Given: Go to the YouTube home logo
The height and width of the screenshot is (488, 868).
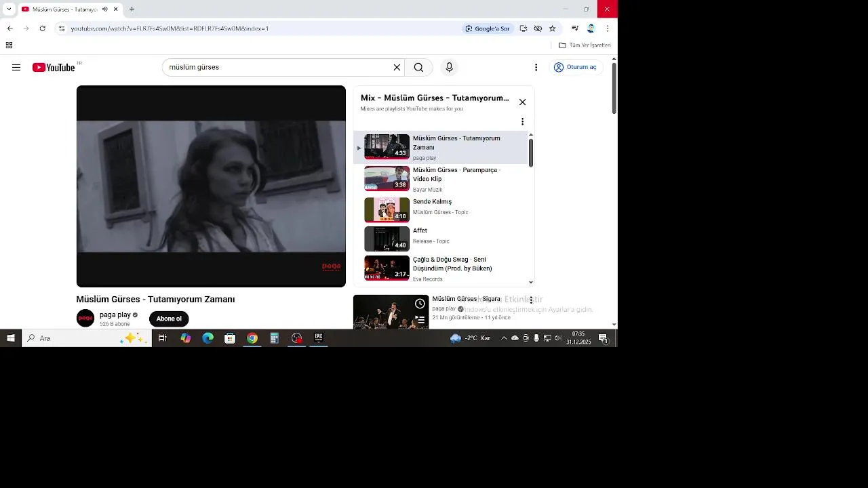Looking at the screenshot, I should [x=54, y=67].
